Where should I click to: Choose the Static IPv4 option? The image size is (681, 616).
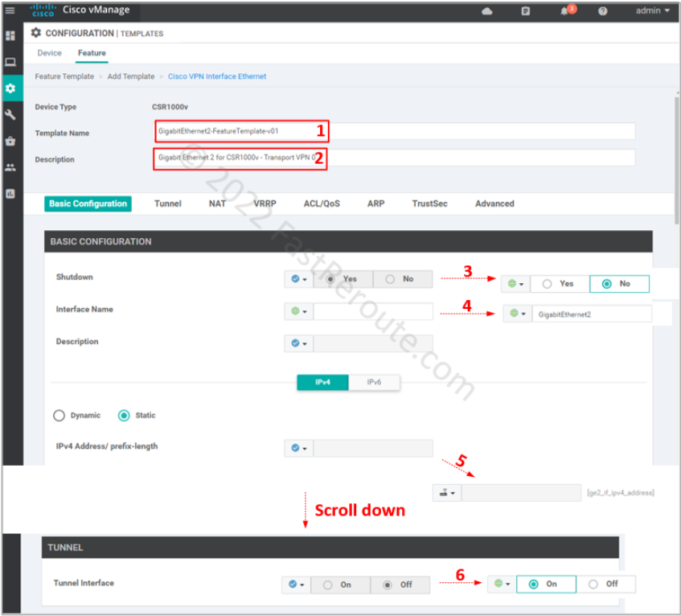point(123,415)
